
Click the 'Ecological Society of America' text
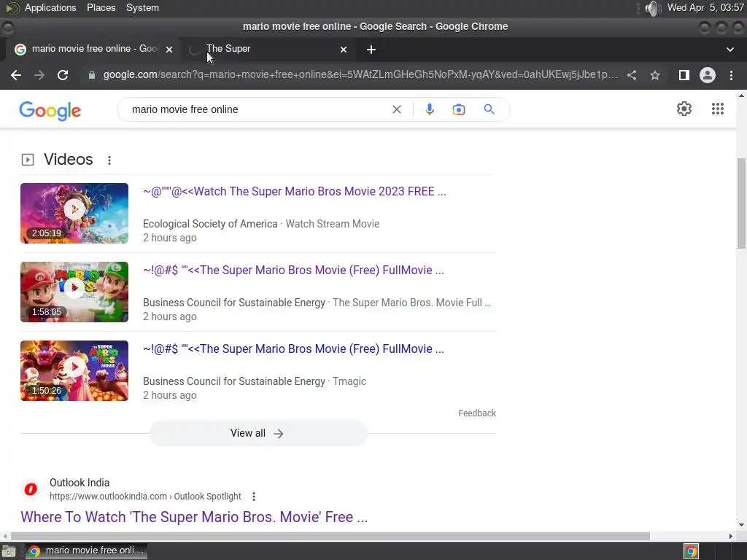coord(210,224)
